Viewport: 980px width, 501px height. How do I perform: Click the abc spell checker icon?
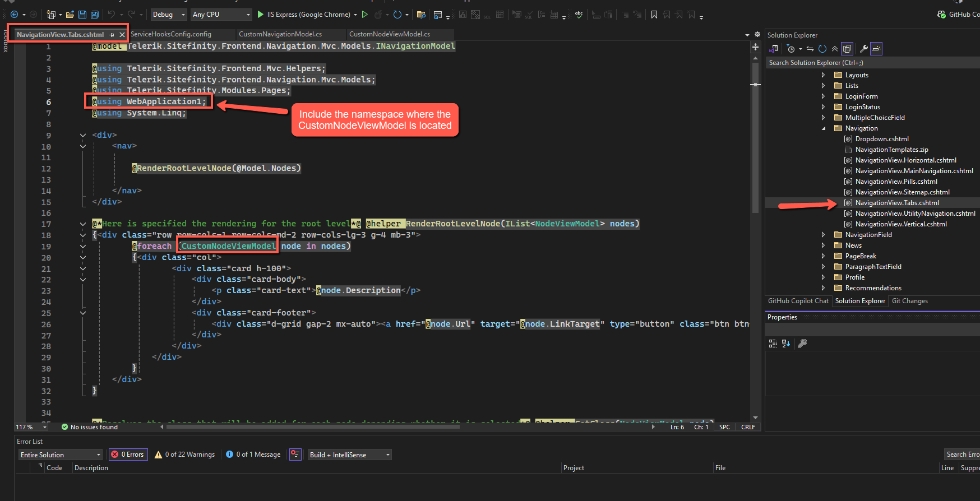pyautogui.click(x=579, y=15)
